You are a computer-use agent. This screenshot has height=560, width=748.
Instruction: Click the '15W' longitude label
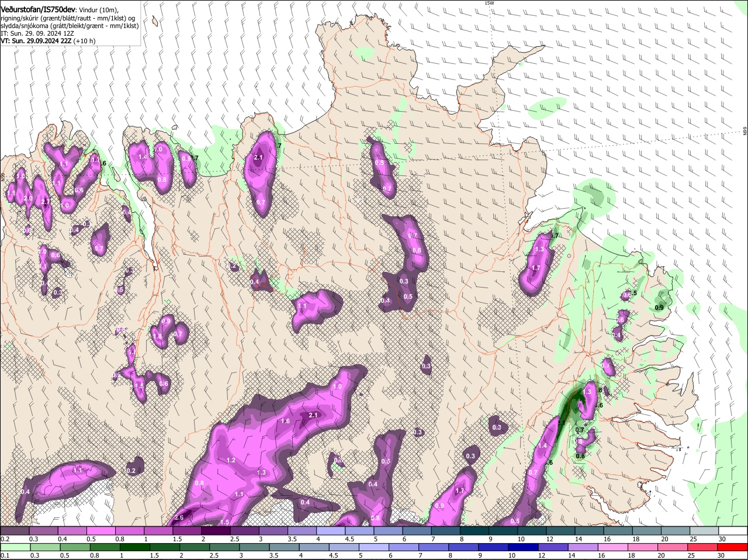click(x=489, y=3)
